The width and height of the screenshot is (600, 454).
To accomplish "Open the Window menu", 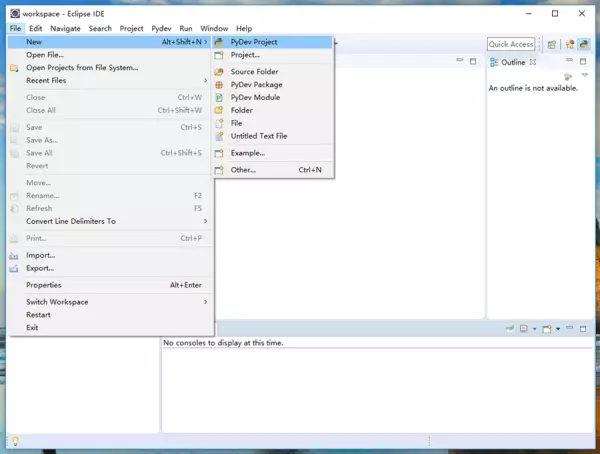I will tap(214, 28).
